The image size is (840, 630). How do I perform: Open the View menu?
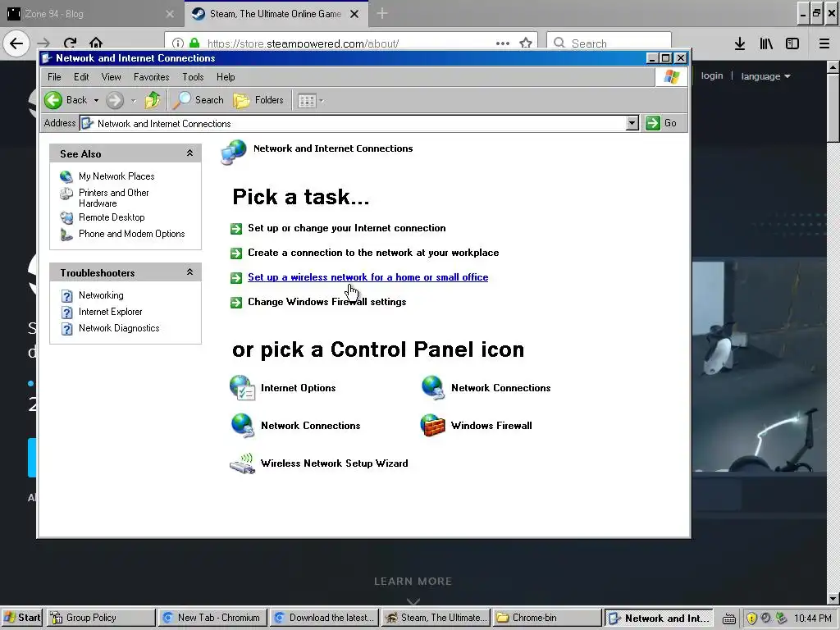[x=111, y=77]
